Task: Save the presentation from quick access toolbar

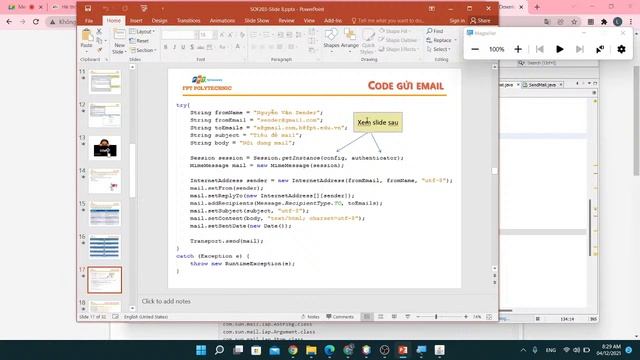Action: 88,9
